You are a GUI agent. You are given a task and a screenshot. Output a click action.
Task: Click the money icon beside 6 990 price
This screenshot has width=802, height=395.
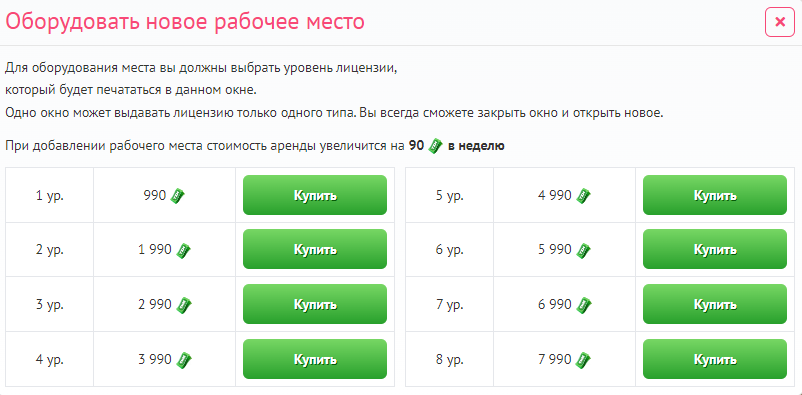point(583,305)
